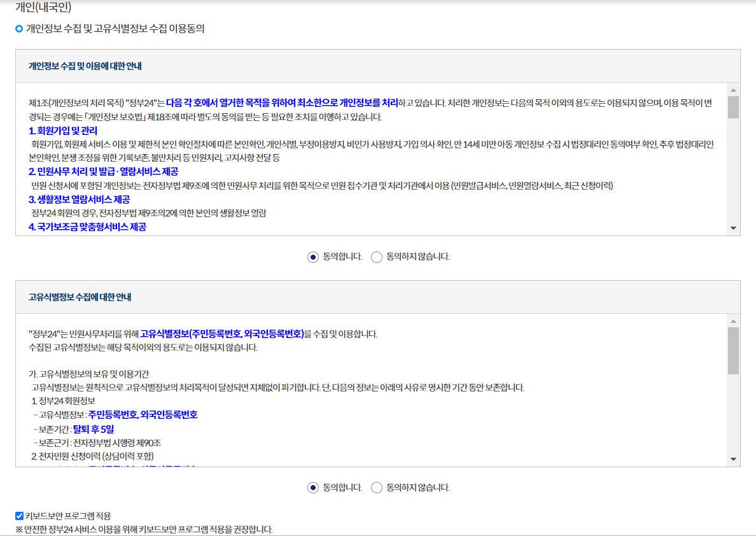This screenshot has height=536, width=756.
Task: Click the blue circle bullet before 개인정보 수집 title
Action: [x=19, y=29]
